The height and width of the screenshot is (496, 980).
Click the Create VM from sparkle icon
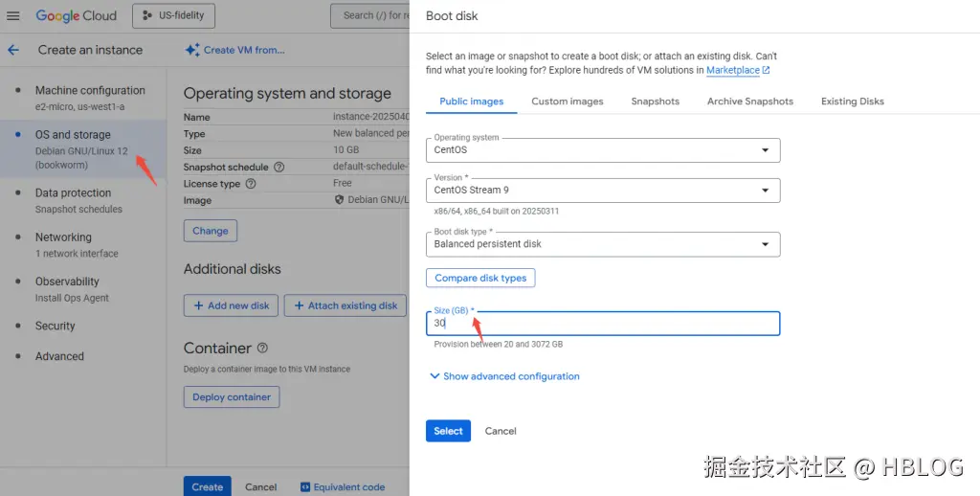(191, 50)
